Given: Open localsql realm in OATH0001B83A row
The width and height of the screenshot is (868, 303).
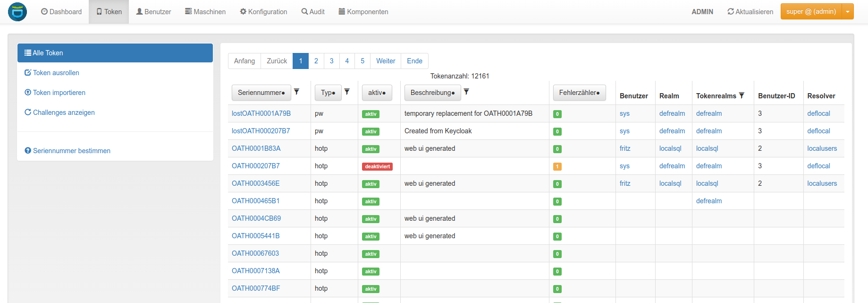Looking at the screenshot, I should click(670, 148).
